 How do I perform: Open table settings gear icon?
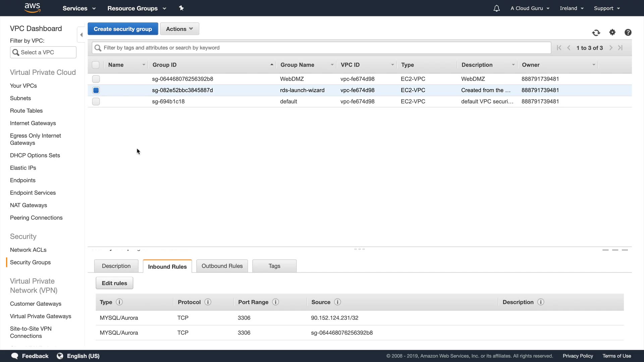pyautogui.click(x=612, y=32)
